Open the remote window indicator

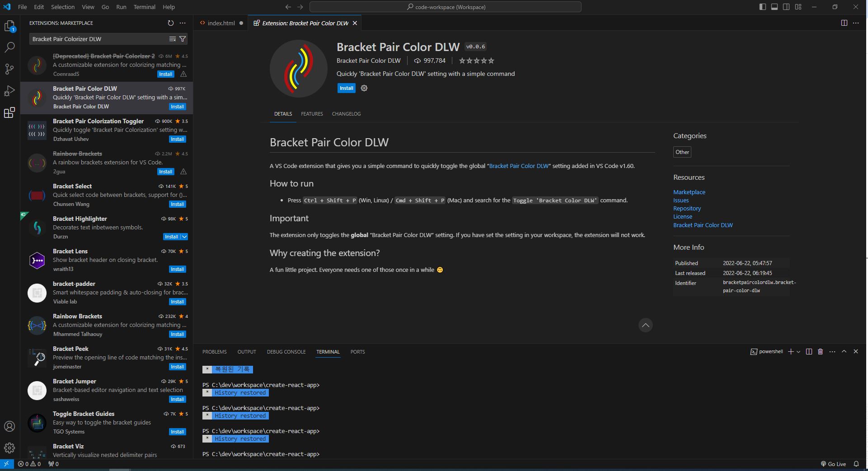(x=6, y=464)
